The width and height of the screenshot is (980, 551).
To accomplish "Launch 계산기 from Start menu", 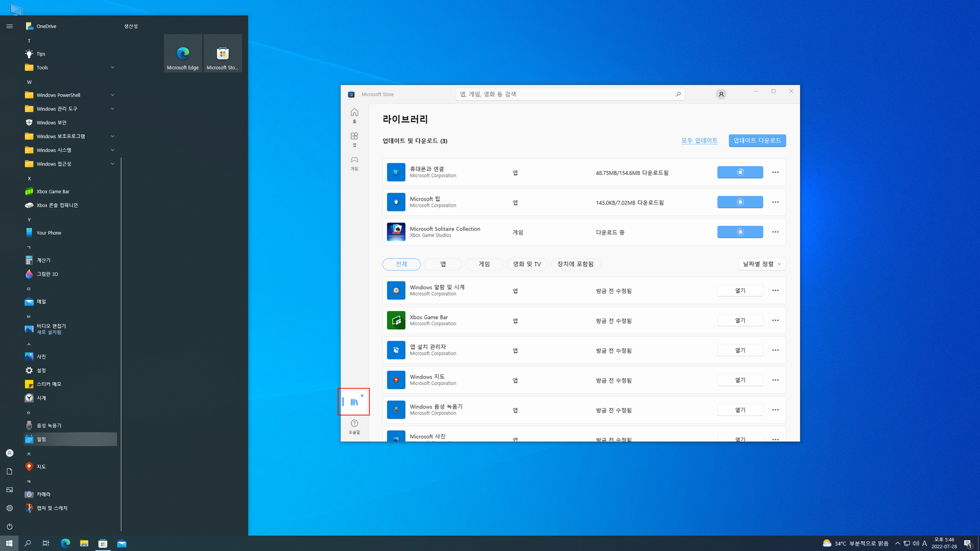I will coord(70,260).
